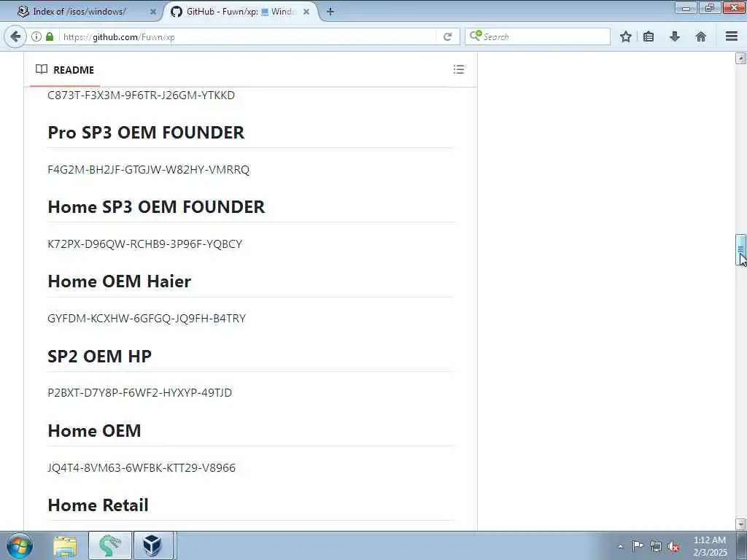The height and width of the screenshot is (560, 747).
Task: Show bookmarks list icon
Action: coord(649,36)
